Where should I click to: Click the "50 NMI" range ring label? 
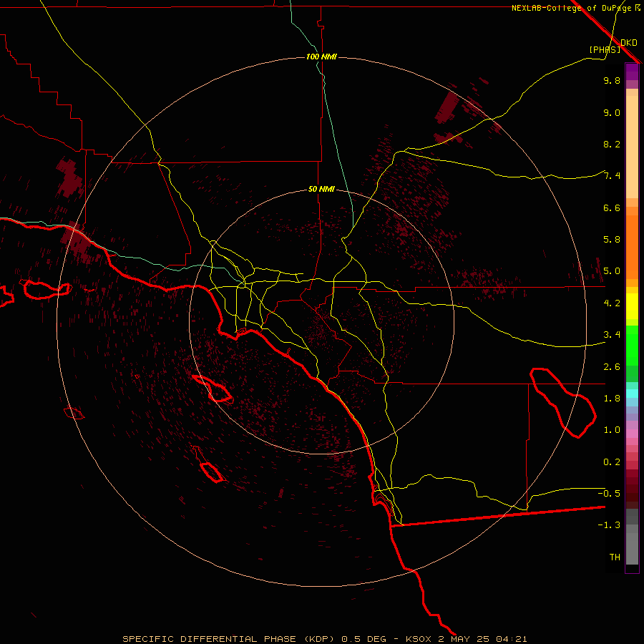pos(321,189)
